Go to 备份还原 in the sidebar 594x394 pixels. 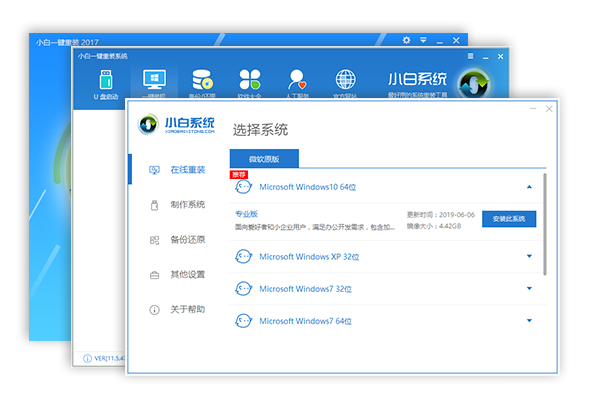(177, 240)
